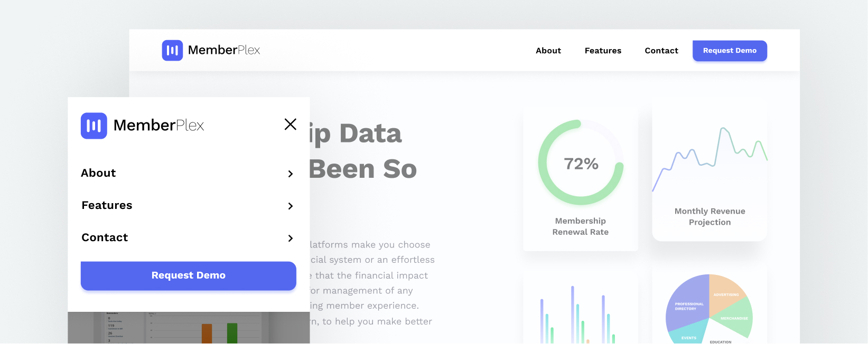
Task: Click the Request Demo button in the header
Action: point(730,51)
